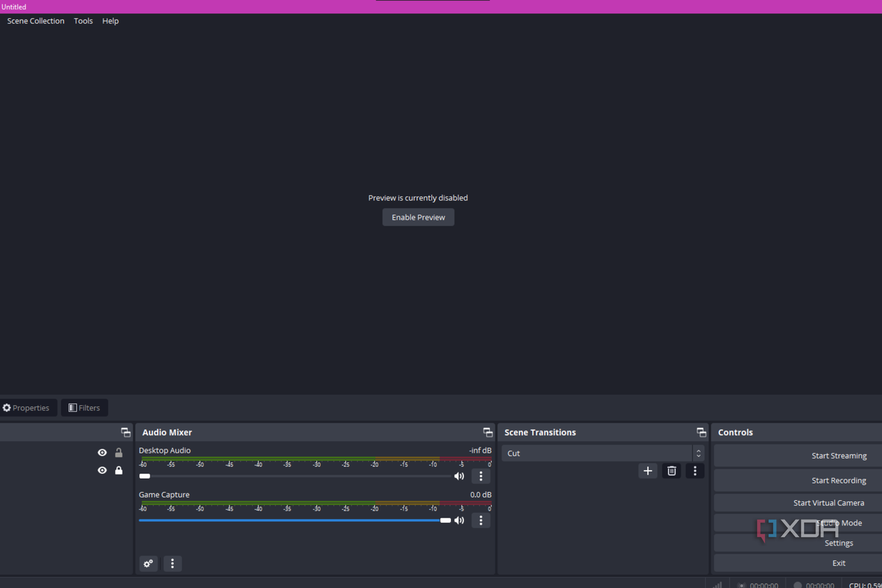Open transition properties three-dot menu
This screenshot has height=588, width=882.
[695, 471]
